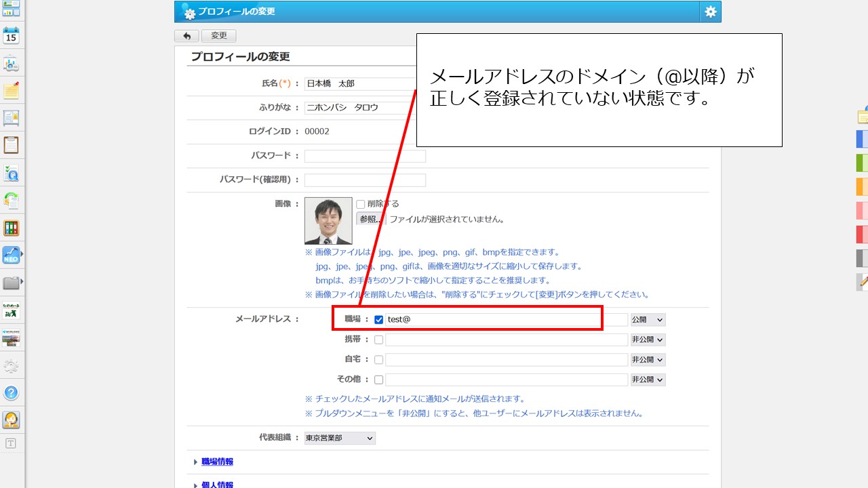Open the 代表組織 dropdown showing 東京営業部
Viewport: 868px width, 488px height.
click(339, 438)
